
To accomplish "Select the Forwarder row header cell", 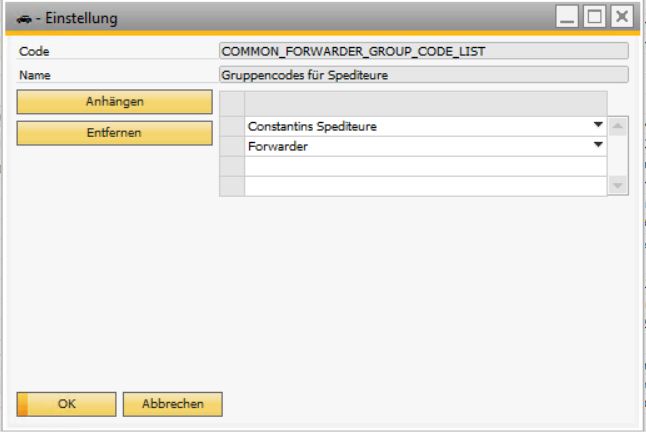I will point(232,147).
